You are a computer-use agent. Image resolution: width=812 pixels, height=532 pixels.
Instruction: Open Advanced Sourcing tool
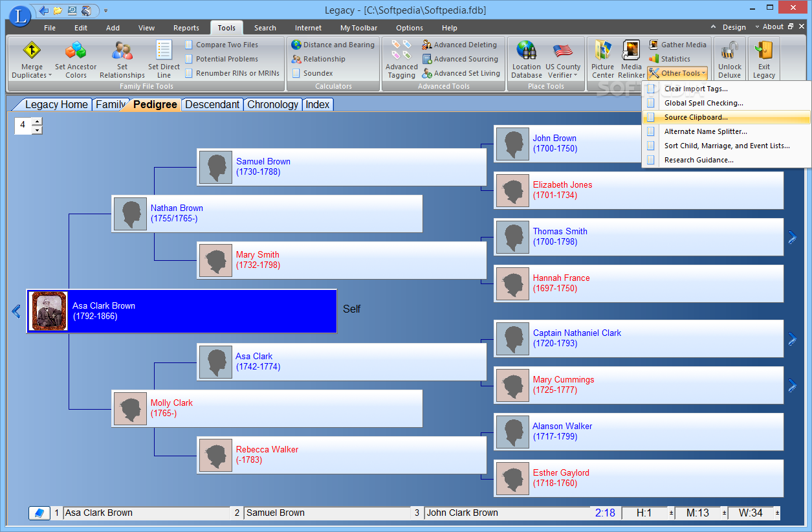coord(460,59)
